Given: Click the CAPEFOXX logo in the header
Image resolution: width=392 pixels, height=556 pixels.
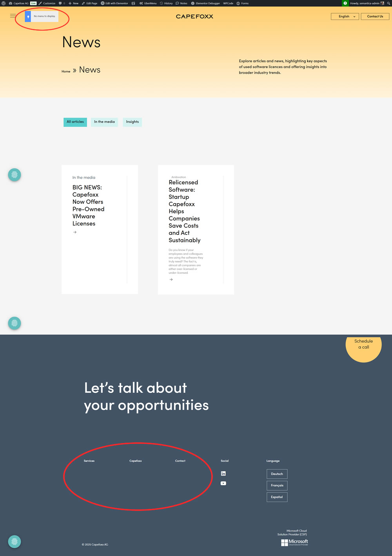Looking at the screenshot, I should click(194, 16).
